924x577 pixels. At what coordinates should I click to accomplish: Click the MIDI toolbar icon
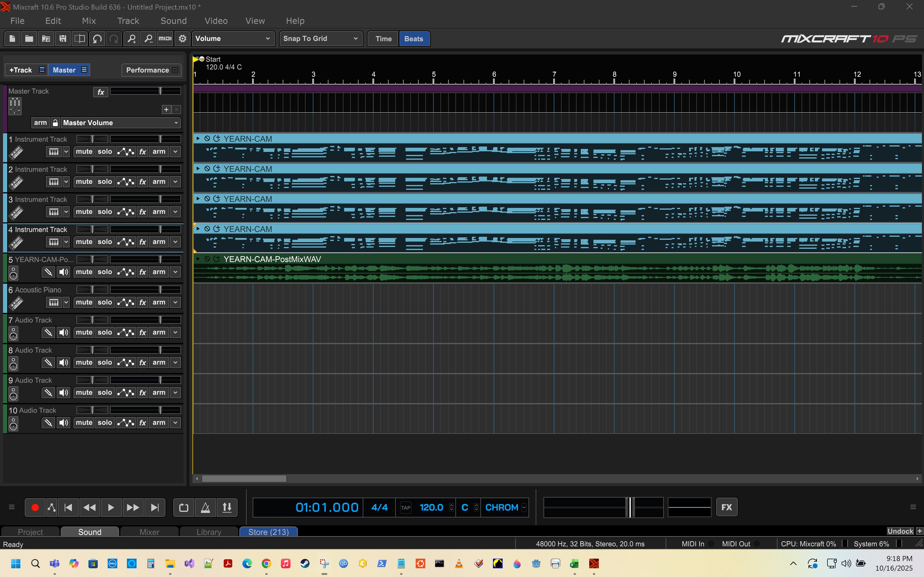(x=165, y=39)
